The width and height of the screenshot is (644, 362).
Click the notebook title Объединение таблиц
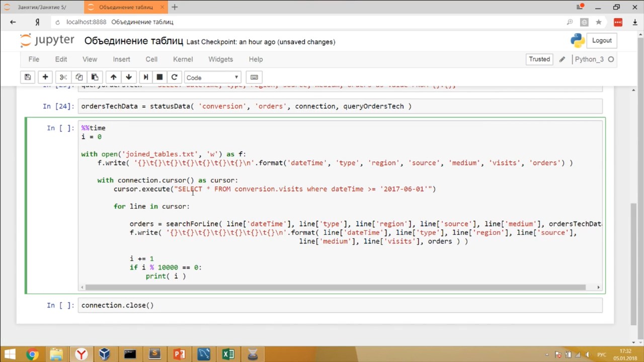[133, 41]
